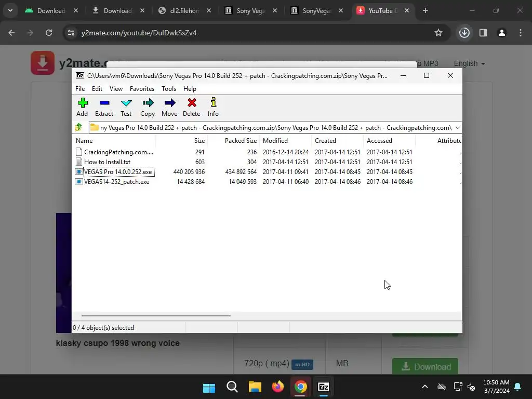This screenshot has height=399, width=532.
Task: Go back in Chrome
Action: tap(11, 33)
